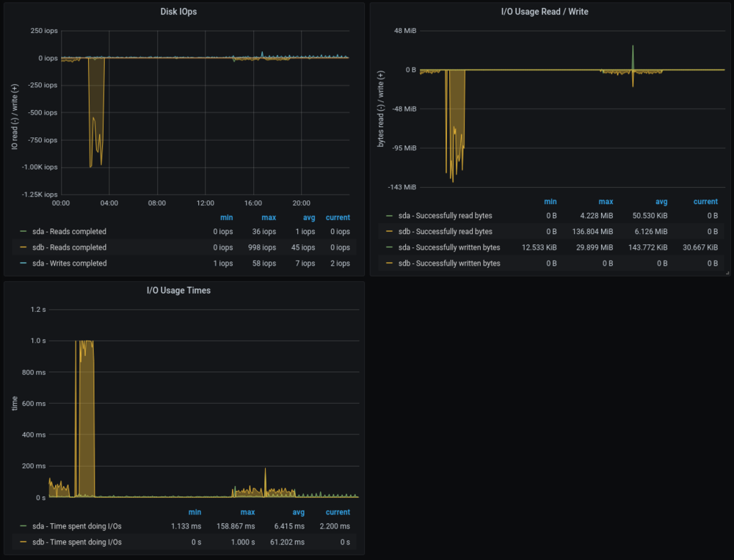Click the yellow color swatch beside sdb - Reads completed
This screenshot has width=734, height=560.
(23, 247)
